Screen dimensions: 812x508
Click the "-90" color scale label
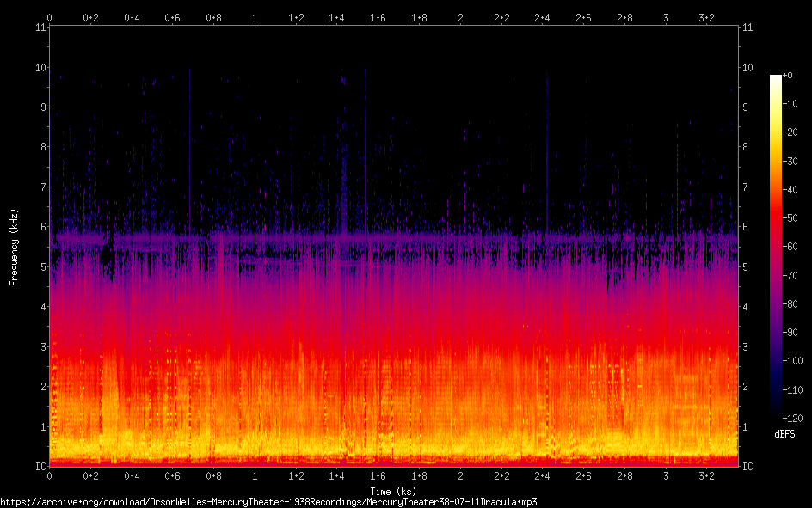point(790,333)
